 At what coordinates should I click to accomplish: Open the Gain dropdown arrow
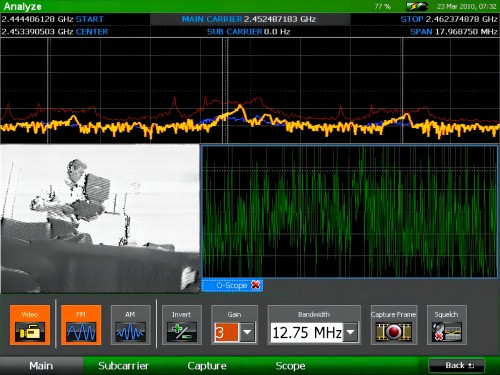[x=247, y=332]
